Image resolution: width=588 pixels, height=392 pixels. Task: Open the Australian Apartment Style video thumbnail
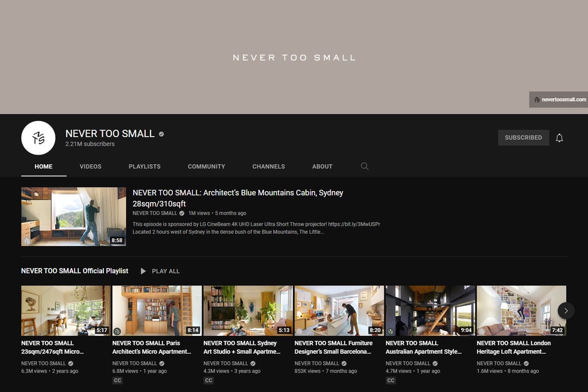click(431, 311)
